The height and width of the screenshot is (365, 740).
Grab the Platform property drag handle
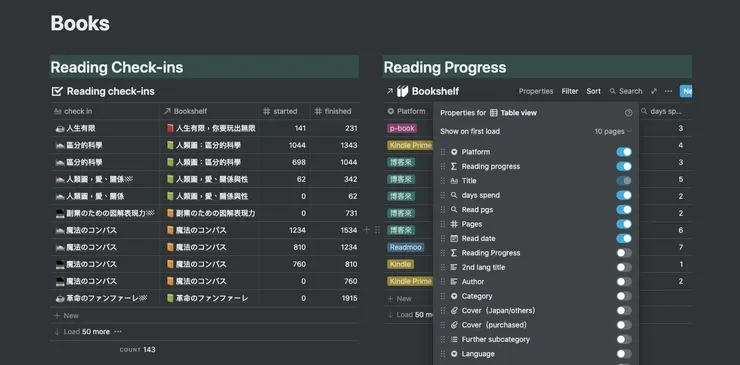443,152
